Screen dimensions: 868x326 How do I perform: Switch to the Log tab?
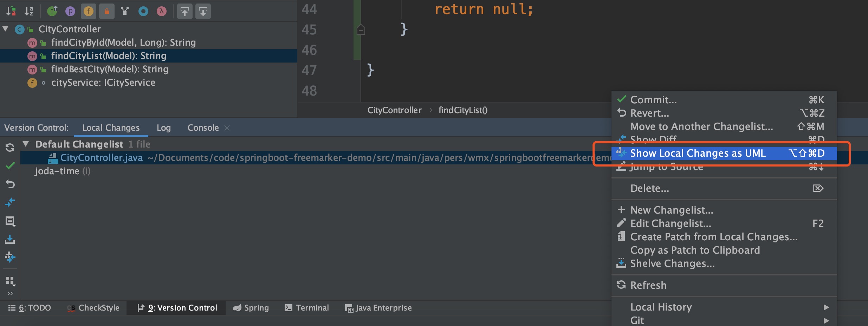tap(163, 128)
